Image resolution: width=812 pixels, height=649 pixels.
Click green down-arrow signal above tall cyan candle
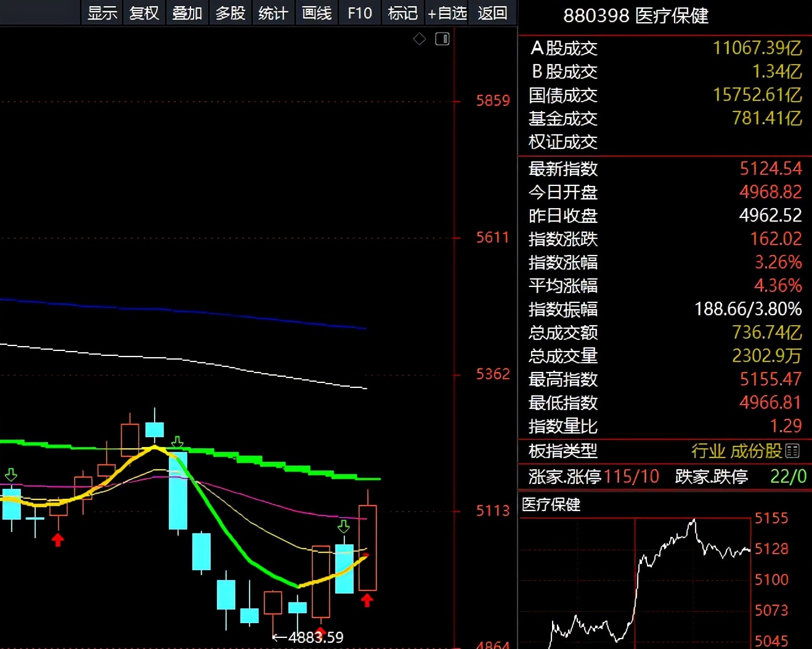point(177,442)
